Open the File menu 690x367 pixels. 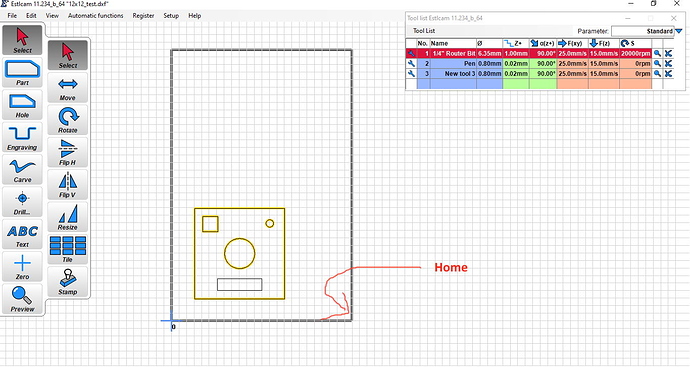tap(12, 15)
